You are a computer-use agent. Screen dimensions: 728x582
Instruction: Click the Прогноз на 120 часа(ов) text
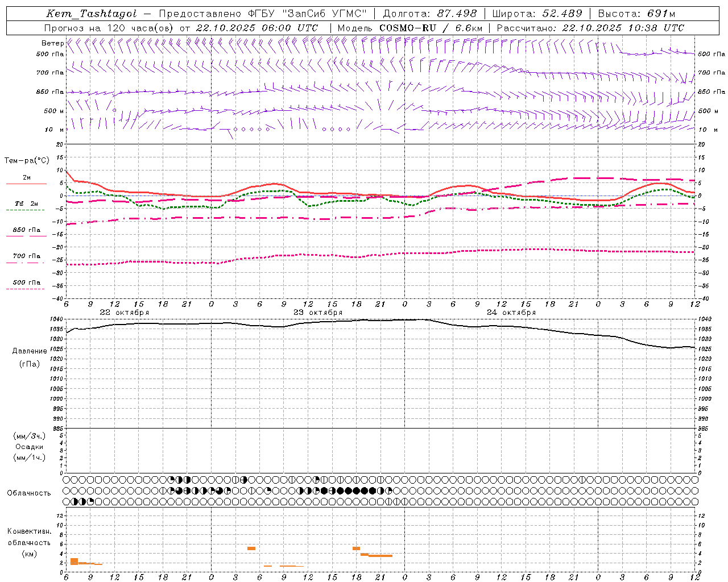point(109,28)
